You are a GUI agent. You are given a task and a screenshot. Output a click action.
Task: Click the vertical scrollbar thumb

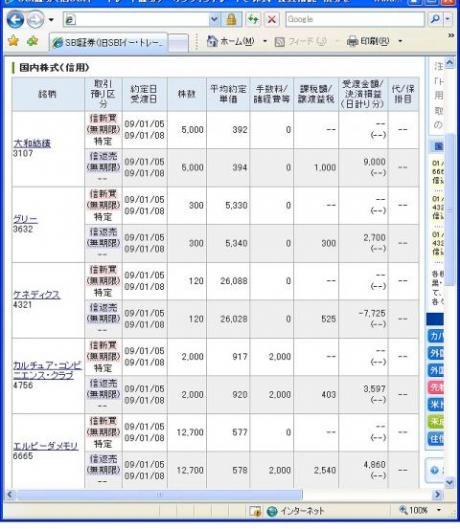click(x=450, y=210)
